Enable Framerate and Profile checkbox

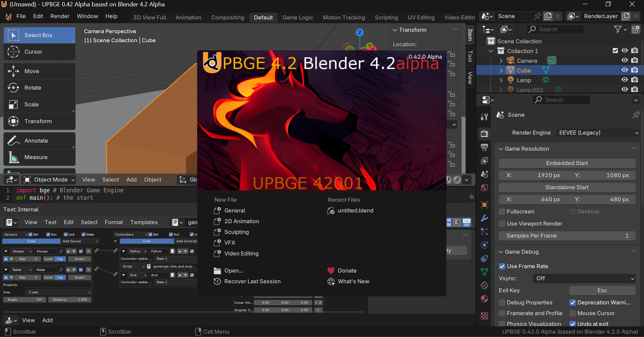pyautogui.click(x=502, y=313)
